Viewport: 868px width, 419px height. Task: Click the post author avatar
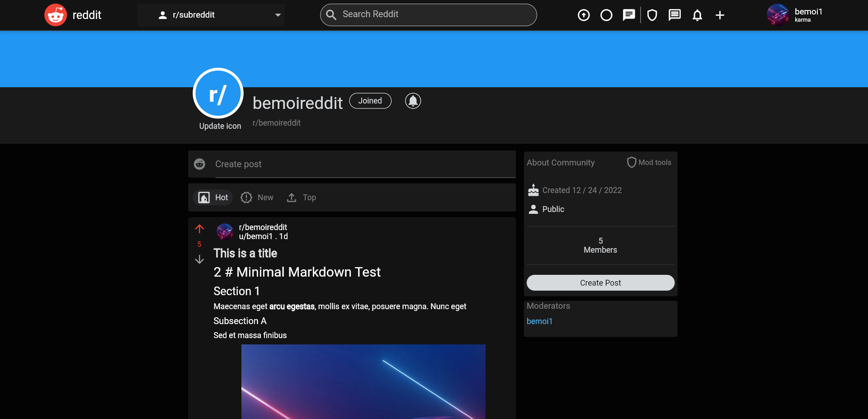(x=225, y=231)
